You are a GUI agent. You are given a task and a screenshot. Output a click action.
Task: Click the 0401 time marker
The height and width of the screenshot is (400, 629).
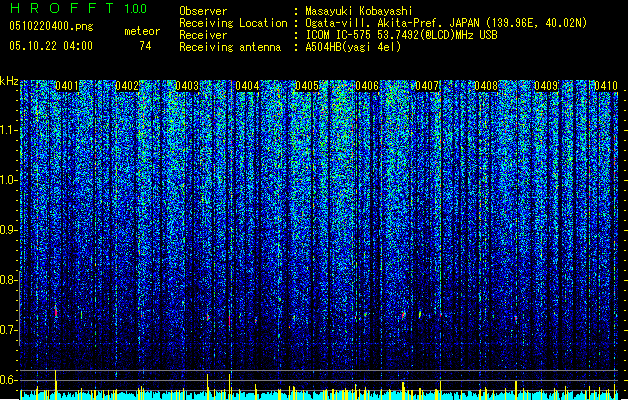point(67,86)
